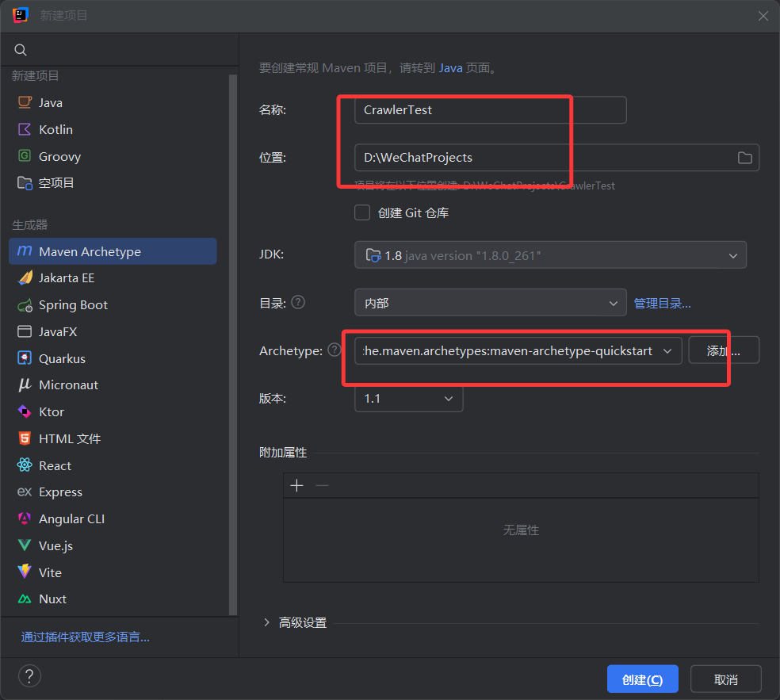The height and width of the screenshot is (700, 780).
Task: Click the IntelliJ IDEA logo in title bar
Action: pos(21,15)
